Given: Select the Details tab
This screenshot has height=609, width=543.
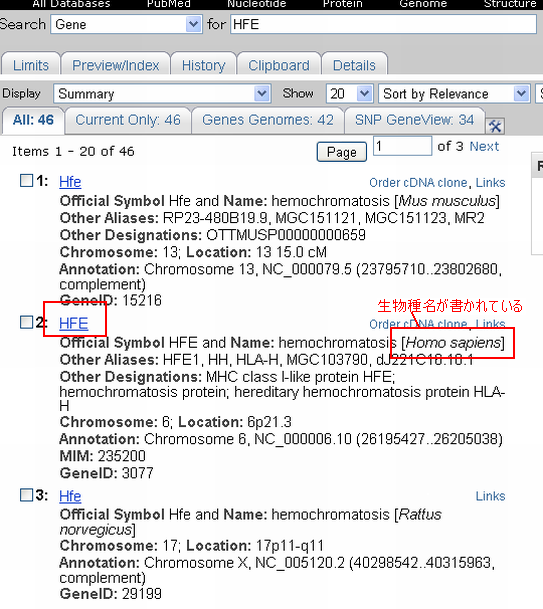Looking at the screenshot, I should click(x=354, y=65).
